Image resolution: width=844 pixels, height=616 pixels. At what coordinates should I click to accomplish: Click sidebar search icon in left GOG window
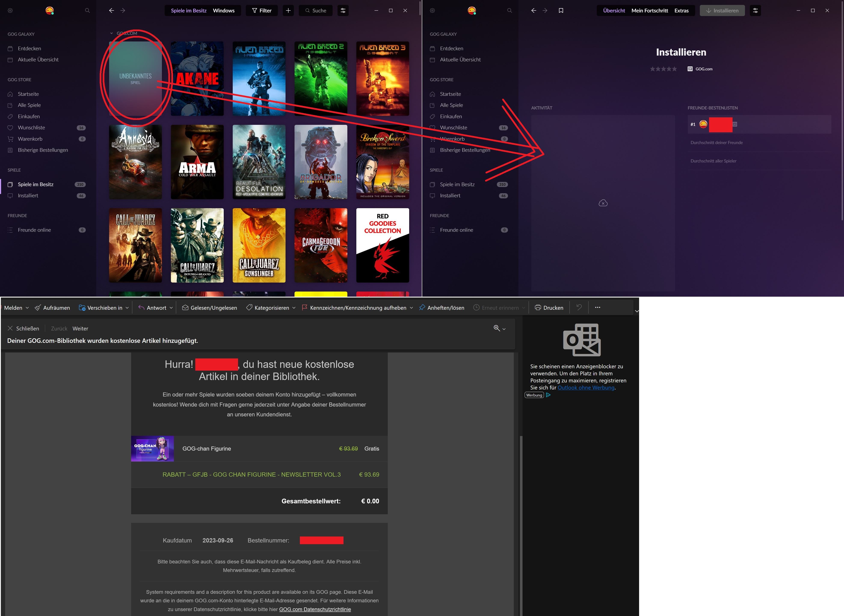point(87,10)
